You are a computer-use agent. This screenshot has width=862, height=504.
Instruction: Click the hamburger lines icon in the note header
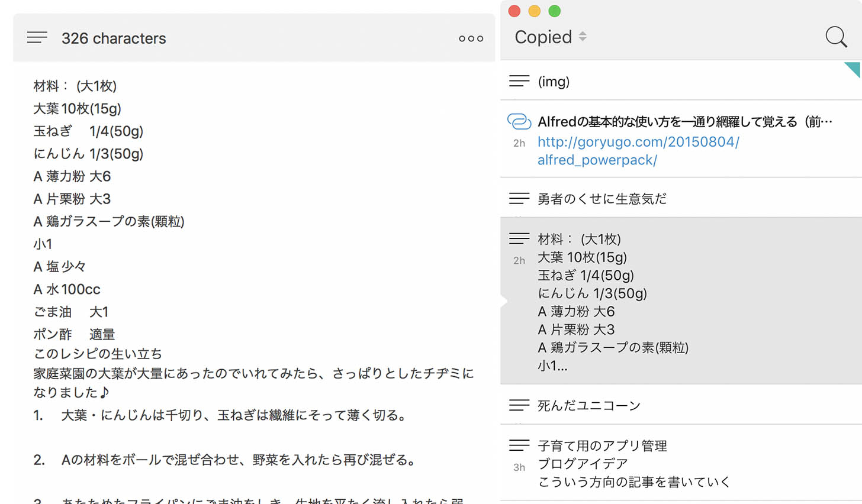click(x=37, y=37)
